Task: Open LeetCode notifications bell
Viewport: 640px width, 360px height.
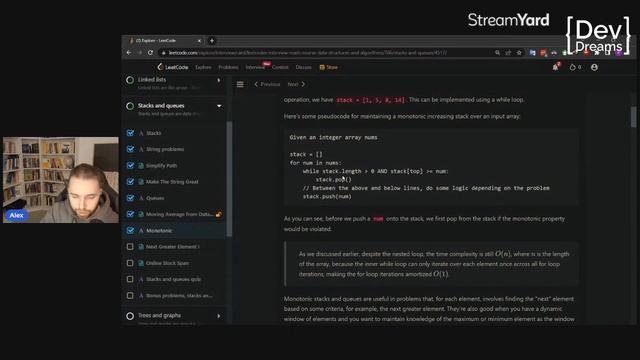Action: (x=556, y=67)
